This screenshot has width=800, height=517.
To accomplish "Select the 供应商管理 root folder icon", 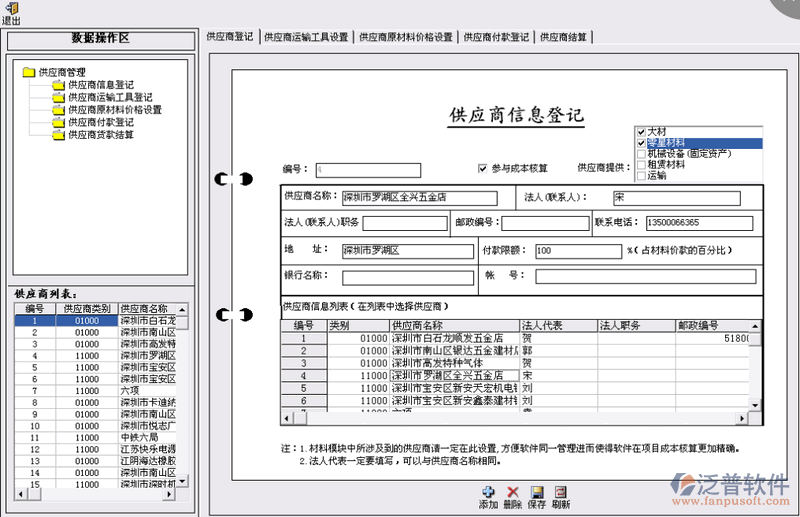I will [x=28, y=72].
